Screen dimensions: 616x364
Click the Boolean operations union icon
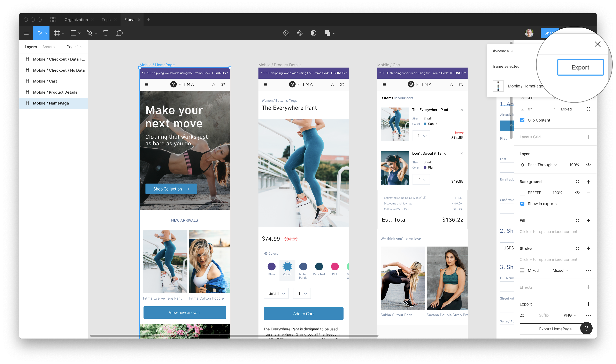327,33
